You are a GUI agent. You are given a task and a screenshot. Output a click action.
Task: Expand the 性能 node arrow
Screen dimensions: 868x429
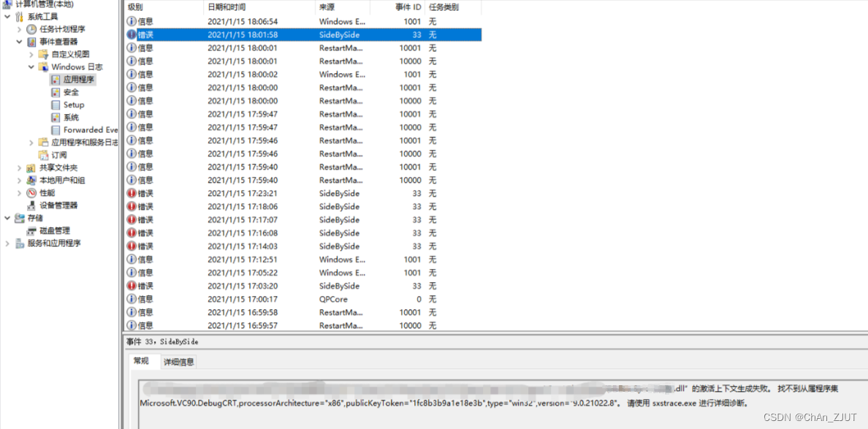click(20, 193)
